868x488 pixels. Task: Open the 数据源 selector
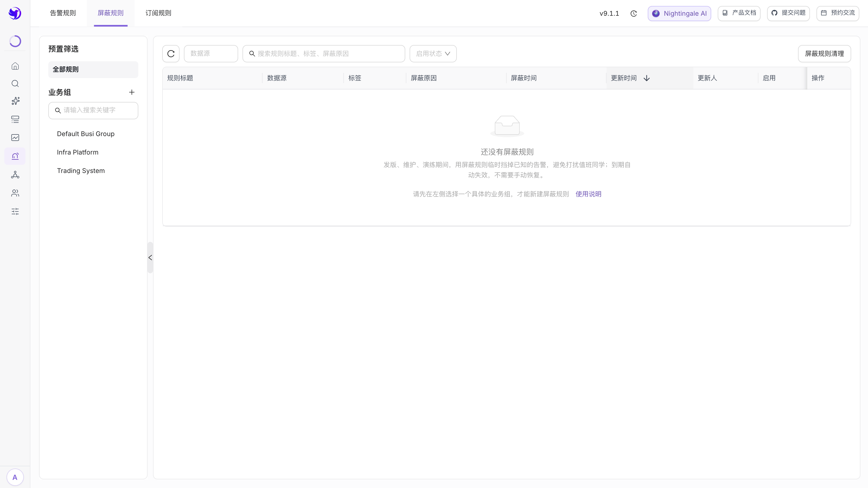tap(211, 54)
